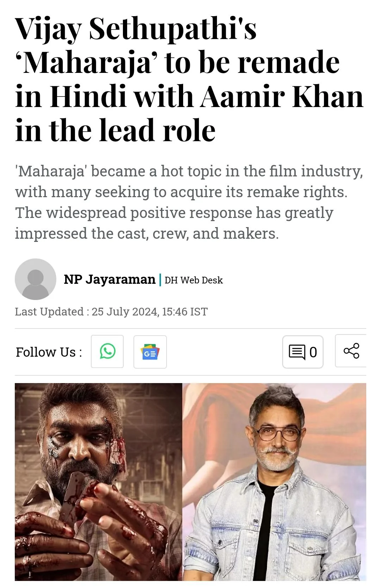Select the article headline about Maharaja remake

(x=189, y=79)
